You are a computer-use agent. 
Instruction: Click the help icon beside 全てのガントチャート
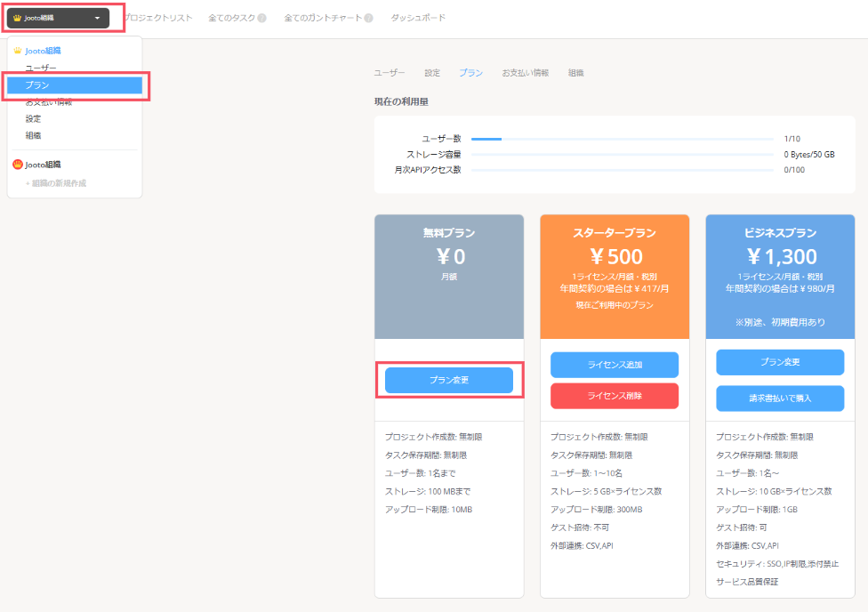coord(369,19)
